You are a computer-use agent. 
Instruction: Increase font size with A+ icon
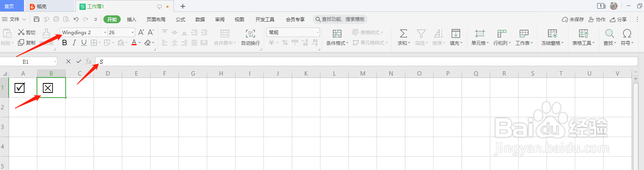coord(141,32)
